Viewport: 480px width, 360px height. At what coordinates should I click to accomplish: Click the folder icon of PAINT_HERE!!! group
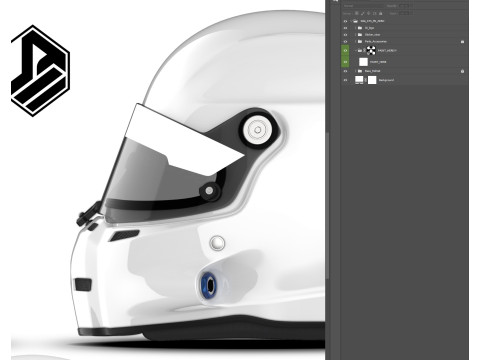pos(360,51)
